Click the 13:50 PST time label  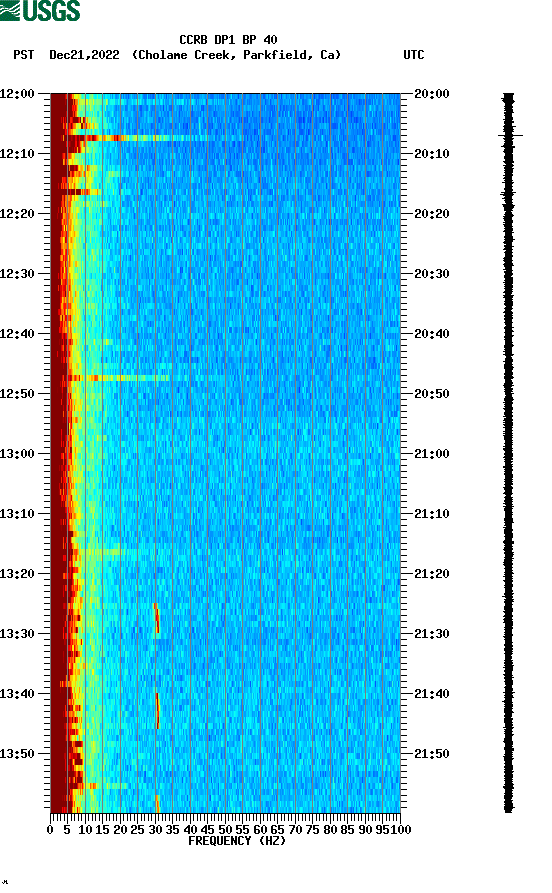pos(17,754)
